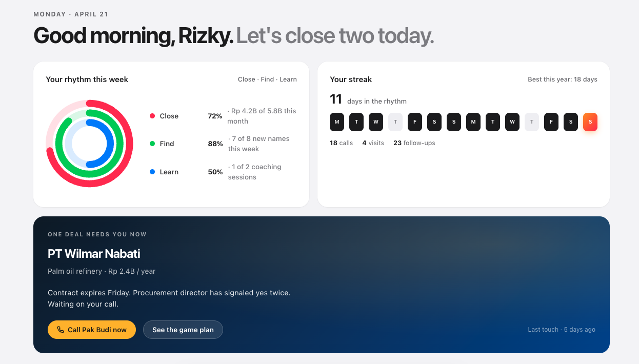Image resolution: width=639 pixels, height=364 pixels.
Task: Select the red Close legend dot
Action: (152, 116)
